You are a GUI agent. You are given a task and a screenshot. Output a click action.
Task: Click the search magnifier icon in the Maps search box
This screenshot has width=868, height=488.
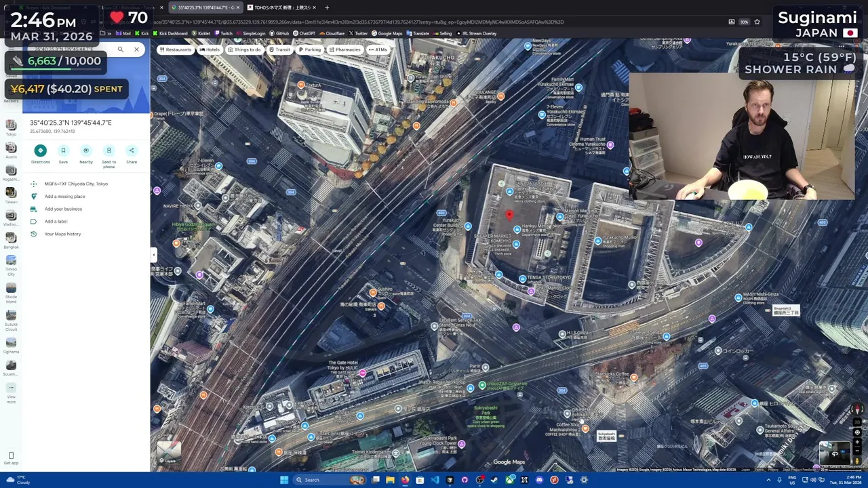point(120,49)
